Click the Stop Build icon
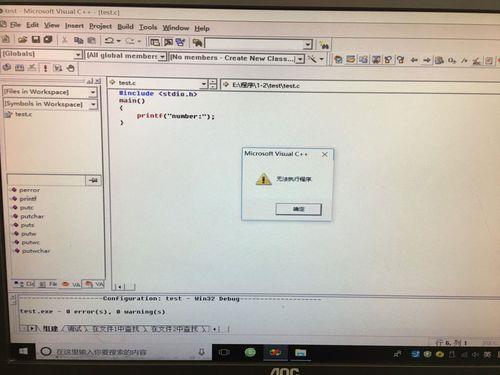Screen dimensions: 500x375 pos(32,68)
